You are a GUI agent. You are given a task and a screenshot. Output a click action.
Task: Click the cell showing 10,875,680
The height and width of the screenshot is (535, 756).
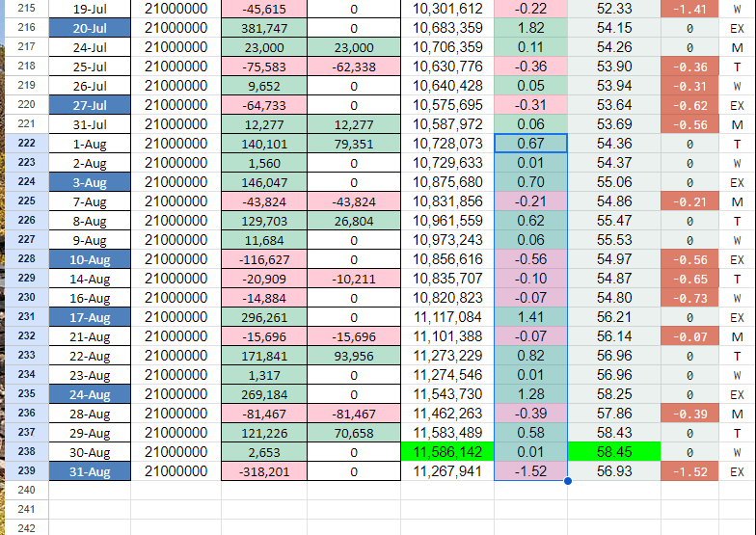[x=447, y=182]
